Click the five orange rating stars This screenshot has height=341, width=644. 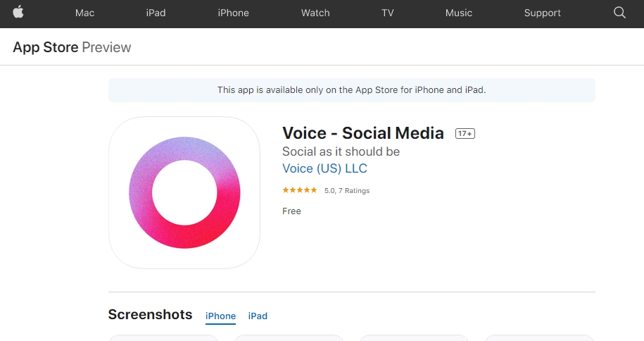pos(300,190)
